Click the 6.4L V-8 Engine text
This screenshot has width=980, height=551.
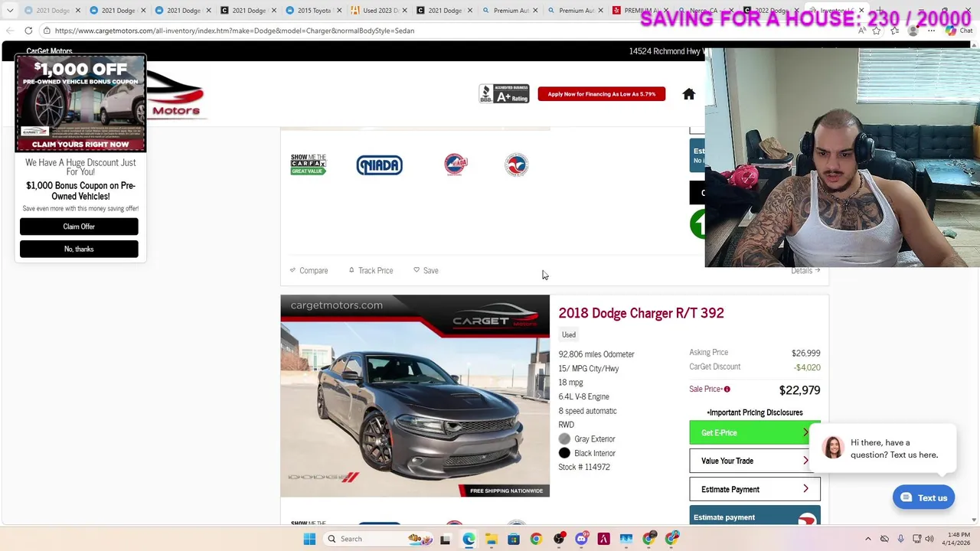[584, 396]
